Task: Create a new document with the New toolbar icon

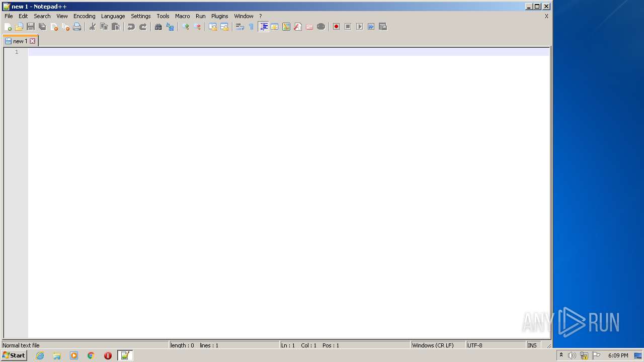Action: [8, 27]
